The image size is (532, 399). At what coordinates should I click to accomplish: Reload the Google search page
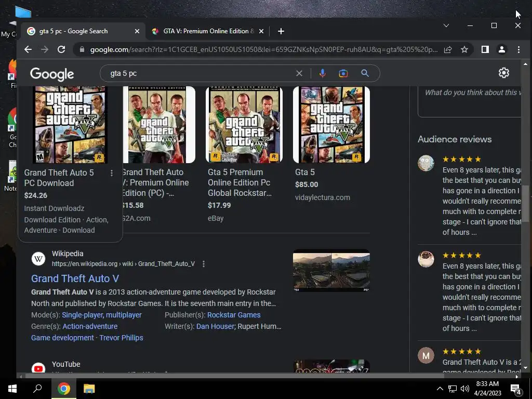(x=61, y=49)
